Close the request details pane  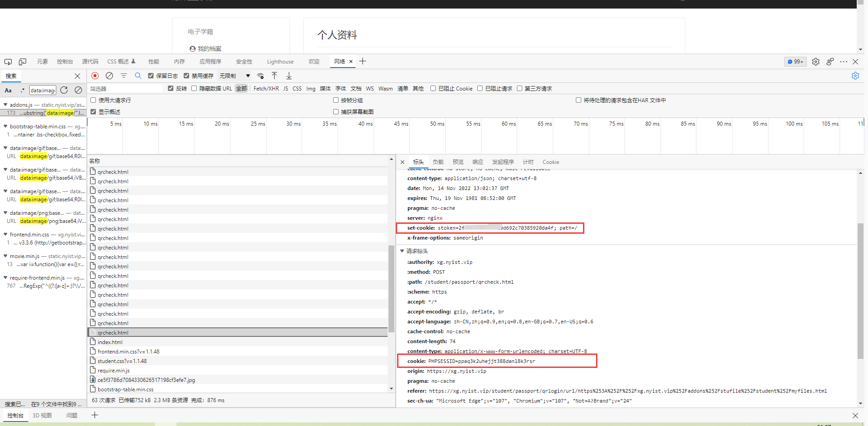(402, 162)
